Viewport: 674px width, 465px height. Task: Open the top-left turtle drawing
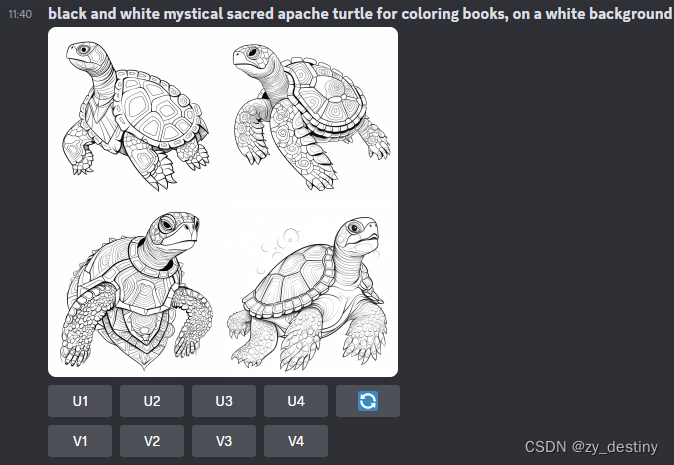pos(135,115)
